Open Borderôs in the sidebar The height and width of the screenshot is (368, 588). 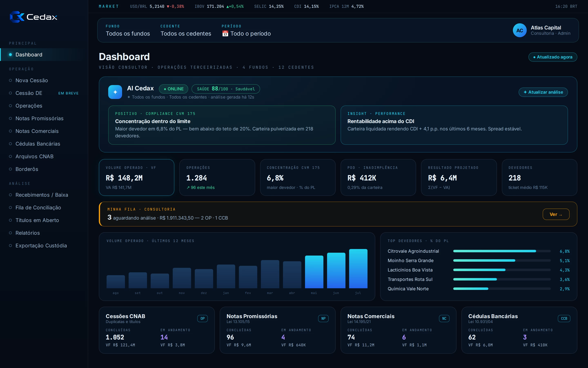[x=44, y=169]
